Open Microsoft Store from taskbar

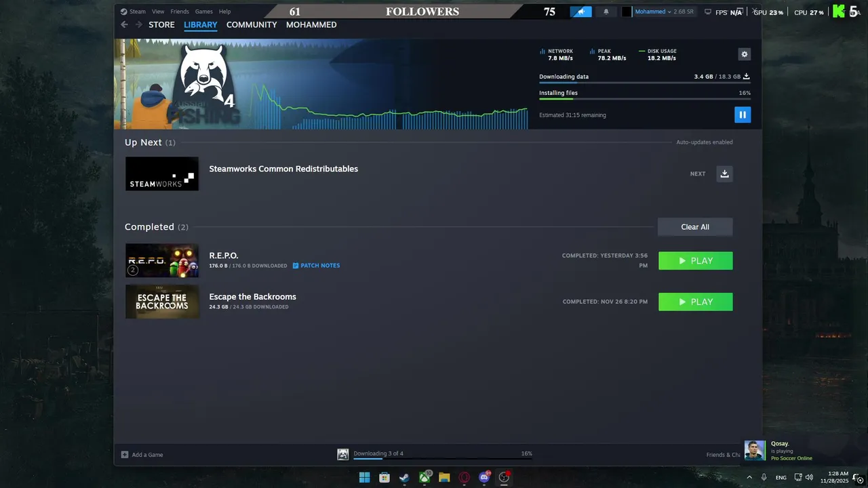(384, 477)
